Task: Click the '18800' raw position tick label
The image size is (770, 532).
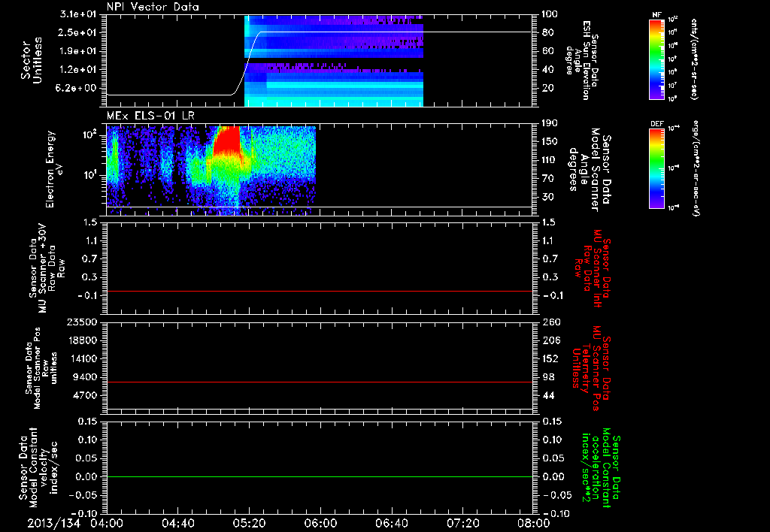Action: point(83,340)
